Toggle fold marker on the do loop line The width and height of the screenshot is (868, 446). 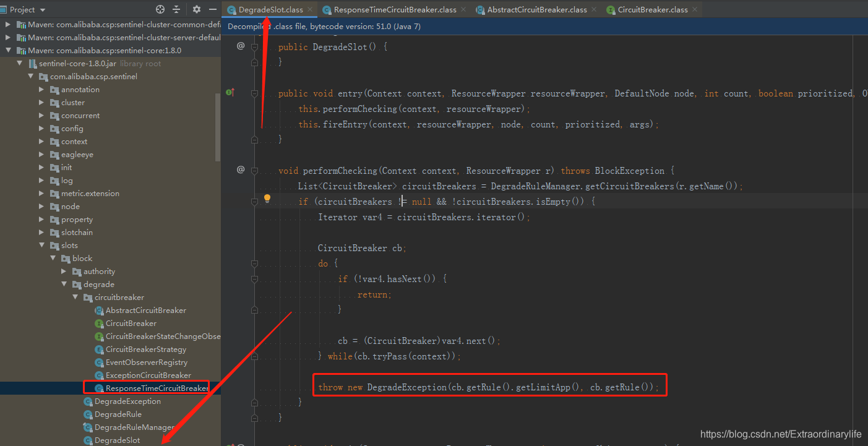click(254, 264)
